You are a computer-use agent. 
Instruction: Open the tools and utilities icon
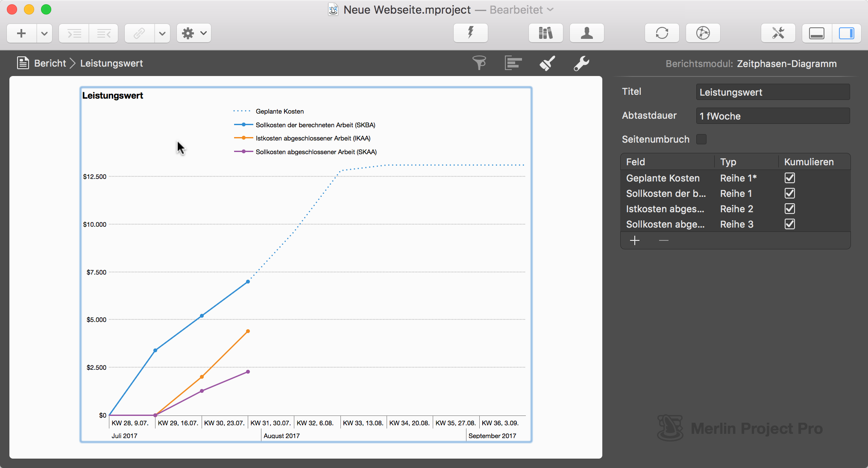(x=778, y=33)
